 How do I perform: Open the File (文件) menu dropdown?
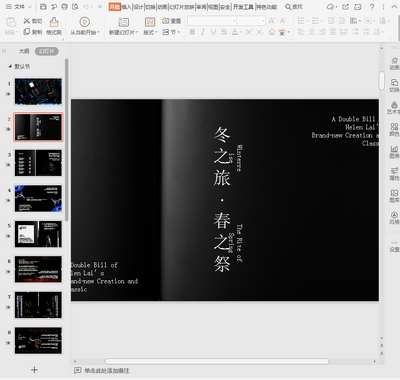(x=19, y=7)
